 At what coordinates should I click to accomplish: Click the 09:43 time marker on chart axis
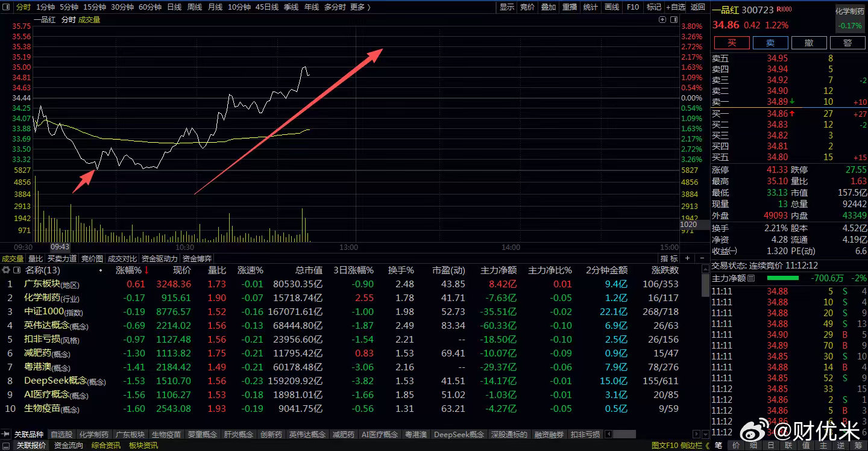click(x=60, y=247)
